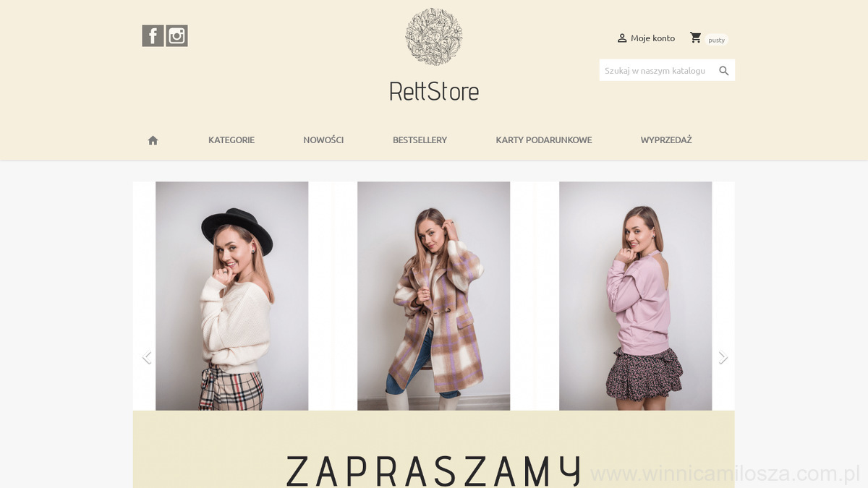This screenshot has height=488, width=868.
Task: Open the shopping cart icon
Action: pos(696,38)
